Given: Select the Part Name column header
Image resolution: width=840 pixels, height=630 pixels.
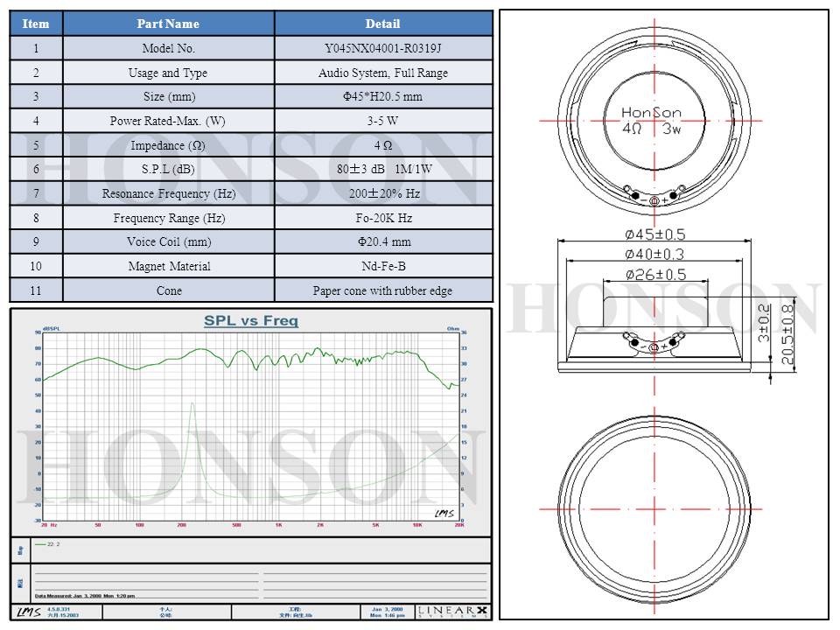Looking at the screenshot, I should 168,24.
